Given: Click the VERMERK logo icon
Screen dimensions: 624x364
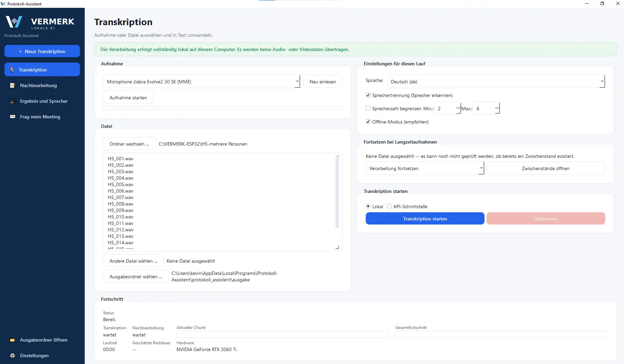Looking at the screenshot, I should tap(14, 22).
